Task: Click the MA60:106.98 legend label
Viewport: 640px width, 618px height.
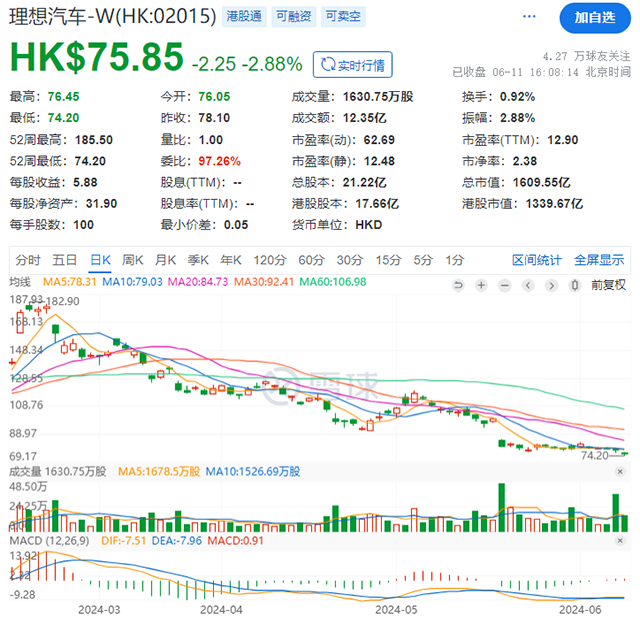Action: coord(333,282)
